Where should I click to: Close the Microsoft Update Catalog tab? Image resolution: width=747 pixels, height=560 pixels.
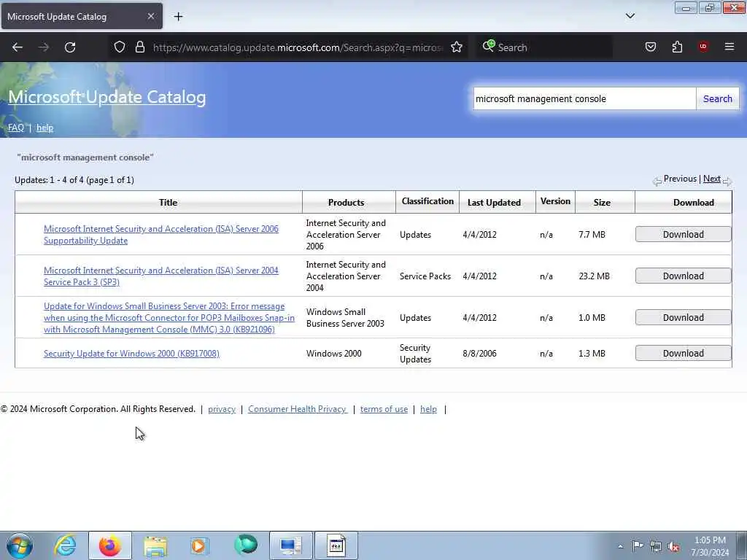pos(150,16)
